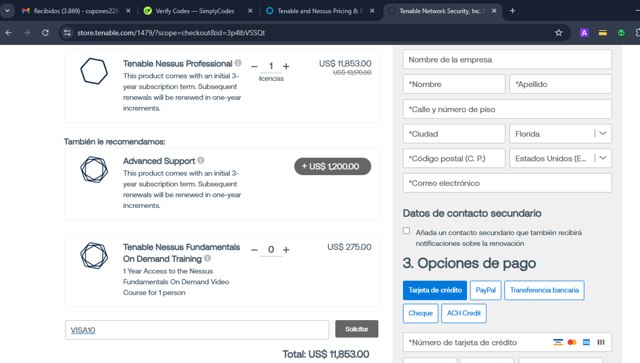Show info for Tenable Nessus Professional
The width and height of the screenshot is (640, 363).
(x=238, y=63)
